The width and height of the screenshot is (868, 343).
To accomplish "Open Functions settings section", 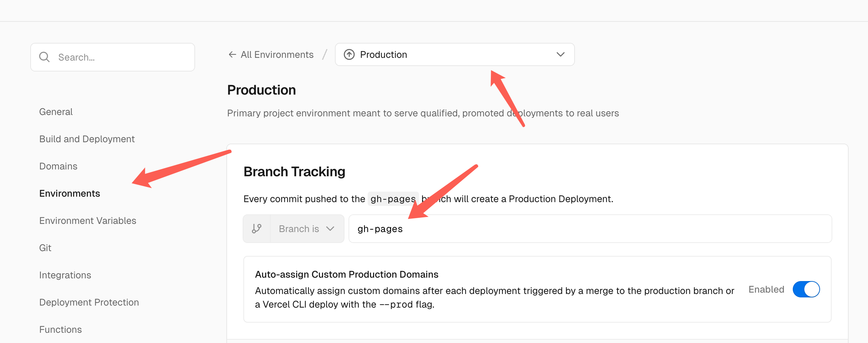I will click(x=60, y=329).
